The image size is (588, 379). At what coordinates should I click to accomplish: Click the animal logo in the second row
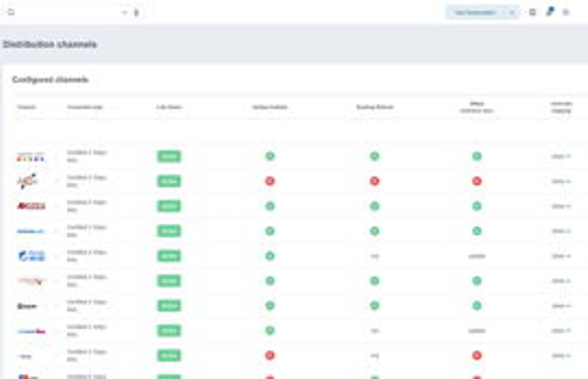point(27,181)
